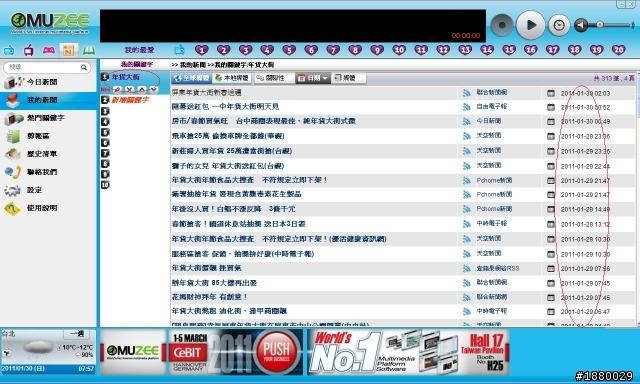This screenshot has width=640, height=384.
Task: Select favorite heart number 20
Action: point(618,50)
